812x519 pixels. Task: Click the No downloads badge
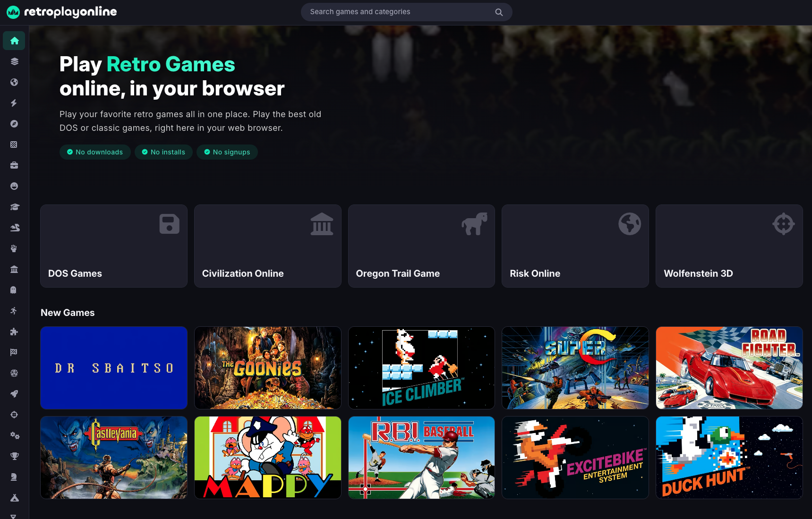pos(95,152)
